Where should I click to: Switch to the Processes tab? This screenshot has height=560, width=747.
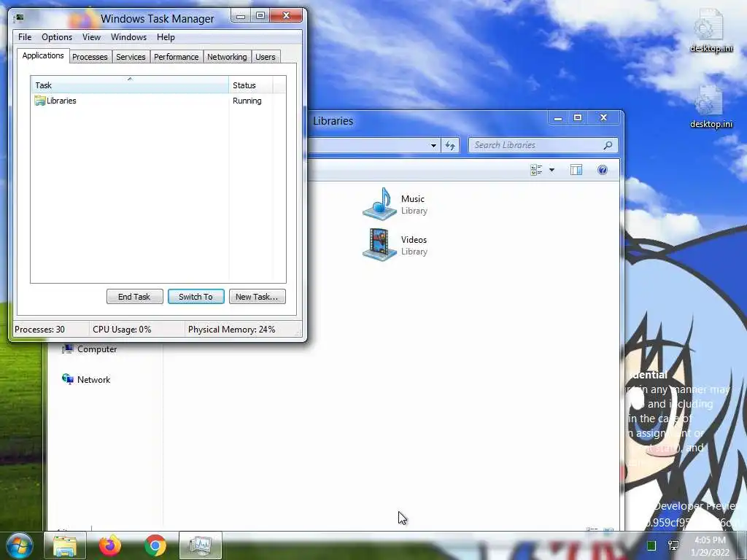(90, 57)
